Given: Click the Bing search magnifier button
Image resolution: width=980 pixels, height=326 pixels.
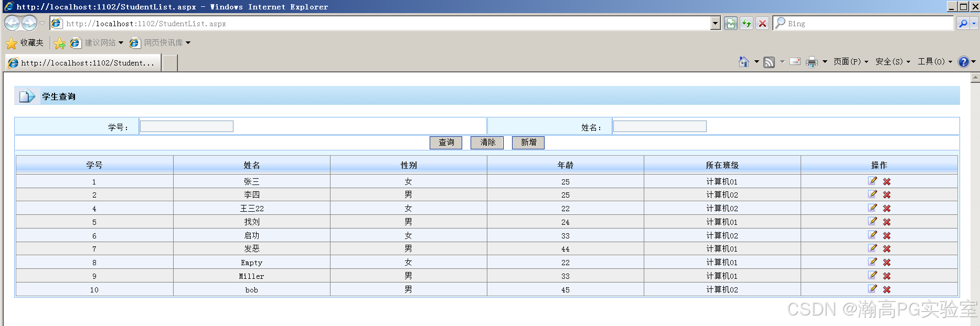Looking at the screenshot, I should pyautogui.click(x=963, y=23).
